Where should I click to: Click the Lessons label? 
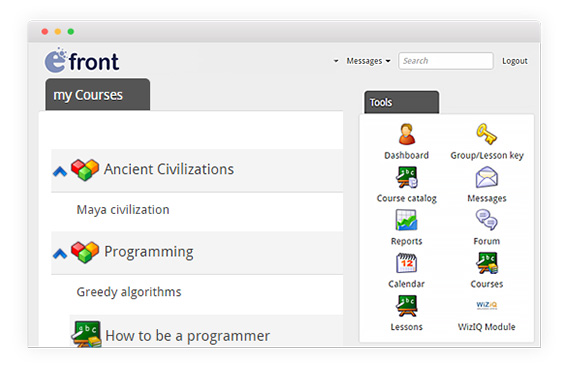406,327
